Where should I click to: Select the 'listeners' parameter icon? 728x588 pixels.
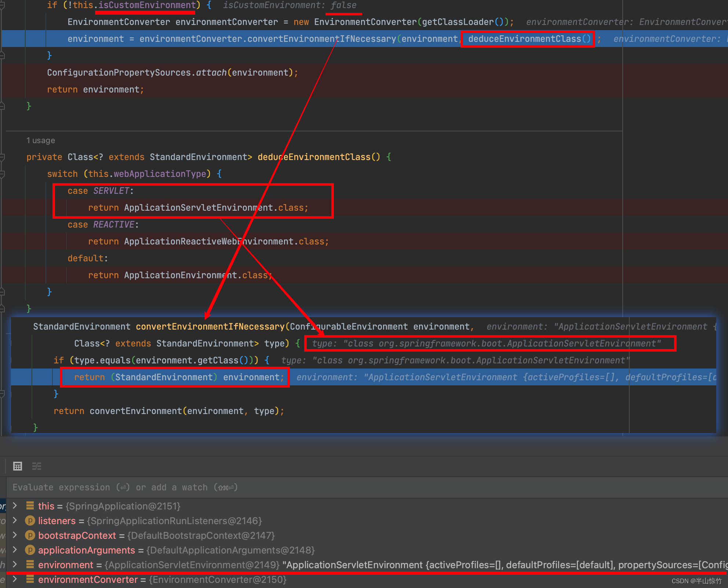30,520
